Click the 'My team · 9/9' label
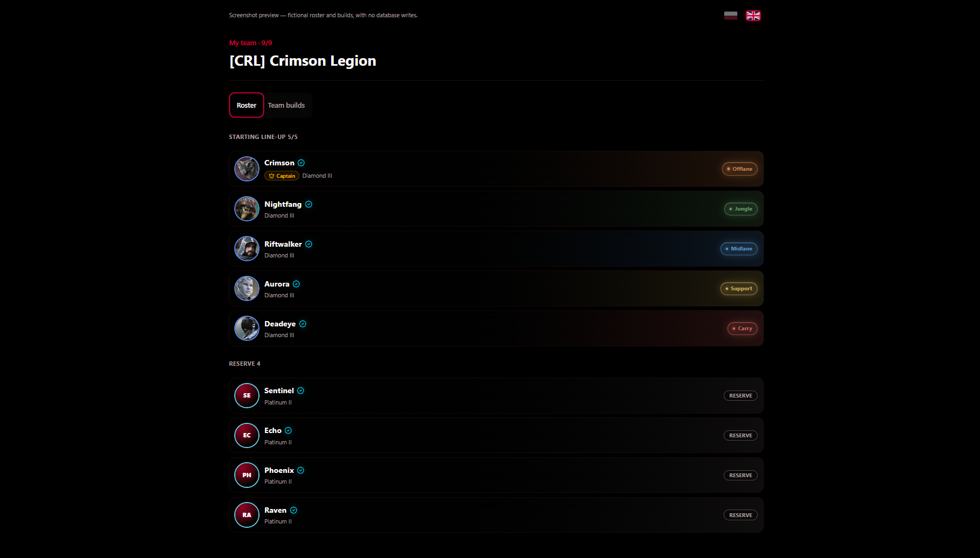 (251, 43)
